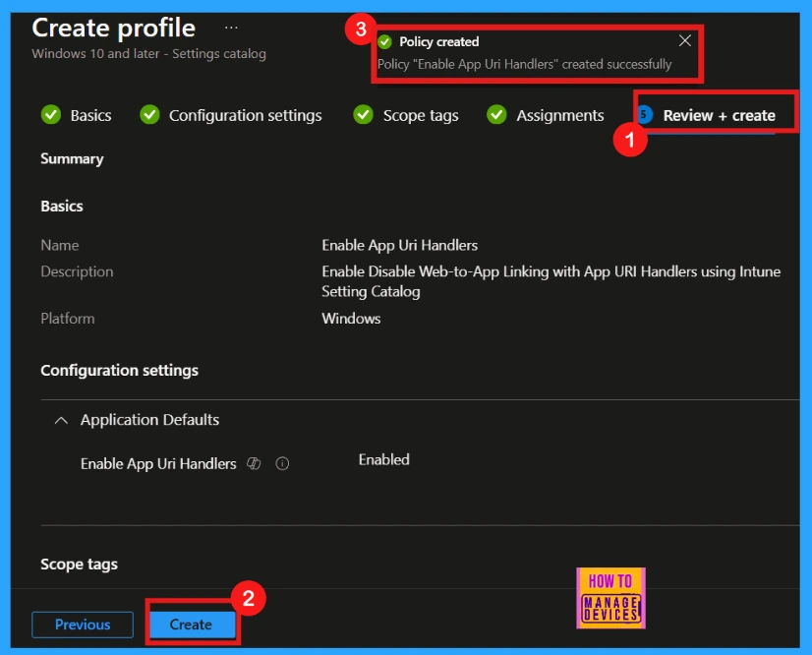Dismiss the Policy created notification
812x655 pixels.
click(x=684, y=40)
